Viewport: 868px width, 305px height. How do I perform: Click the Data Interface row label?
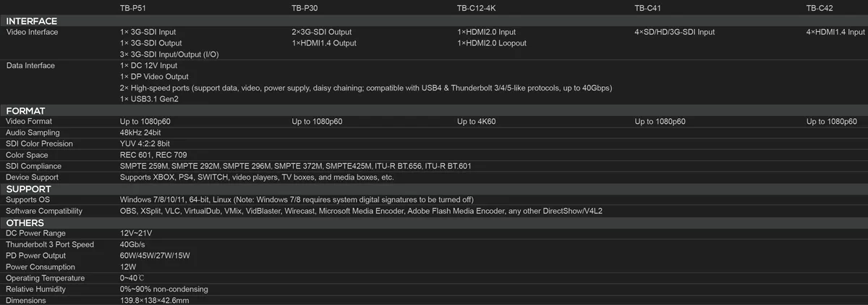tap(30, 65)
